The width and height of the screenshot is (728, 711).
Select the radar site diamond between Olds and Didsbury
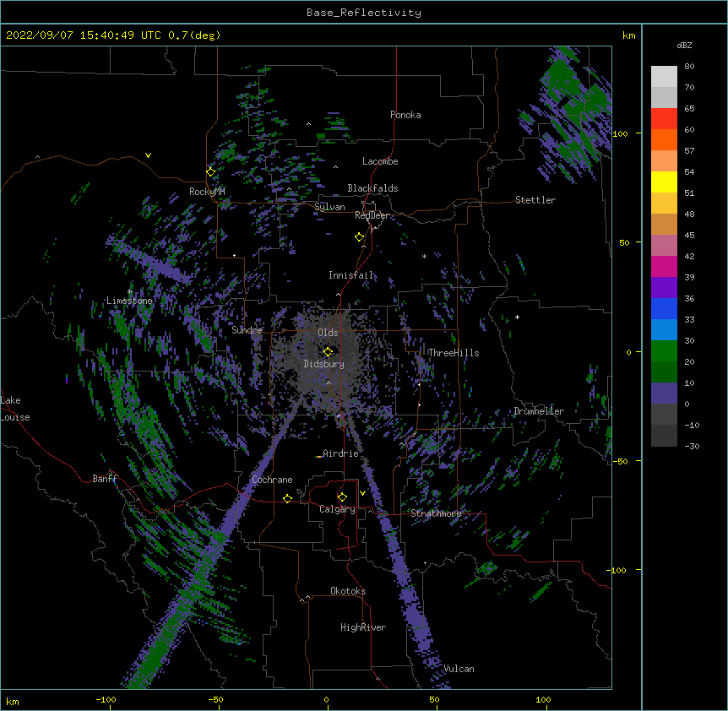tap(328, 351)
